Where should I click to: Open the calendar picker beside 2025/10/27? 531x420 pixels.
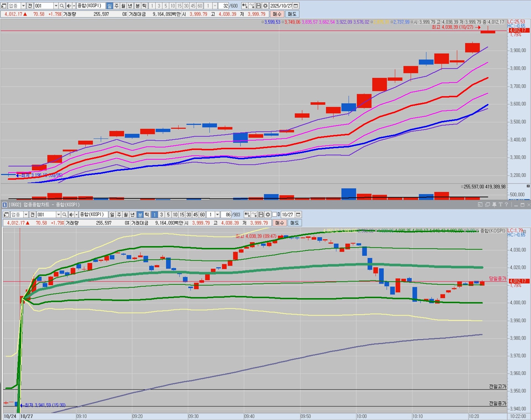296,6
